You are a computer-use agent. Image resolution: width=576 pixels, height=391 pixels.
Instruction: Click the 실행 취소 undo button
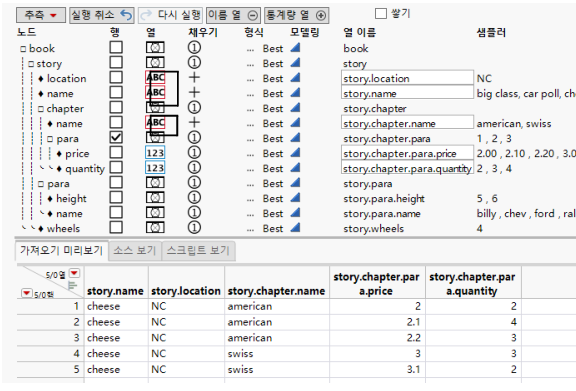(x=101, y=15)
